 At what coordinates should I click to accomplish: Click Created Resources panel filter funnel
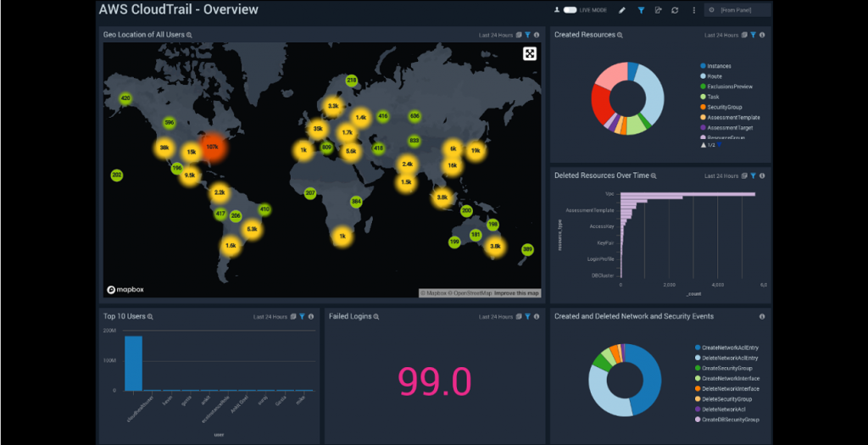coord(753,35)
